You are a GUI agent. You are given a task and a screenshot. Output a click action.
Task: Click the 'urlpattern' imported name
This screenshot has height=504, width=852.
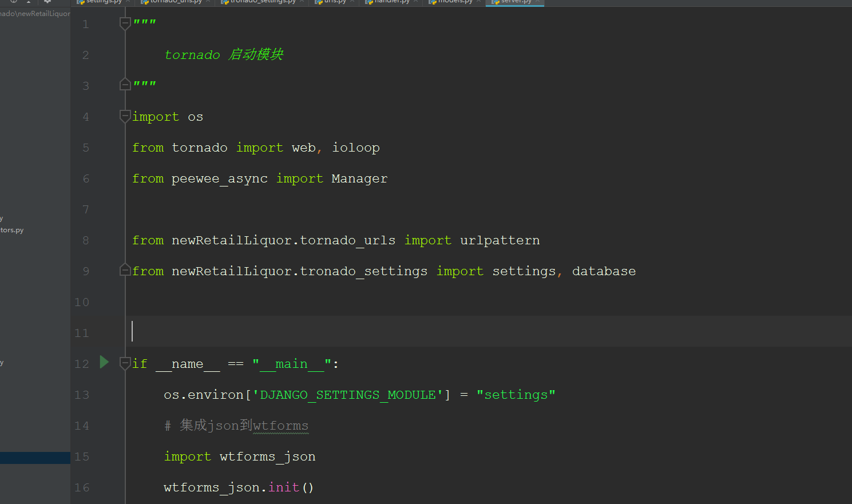click(x=500, y=240)
